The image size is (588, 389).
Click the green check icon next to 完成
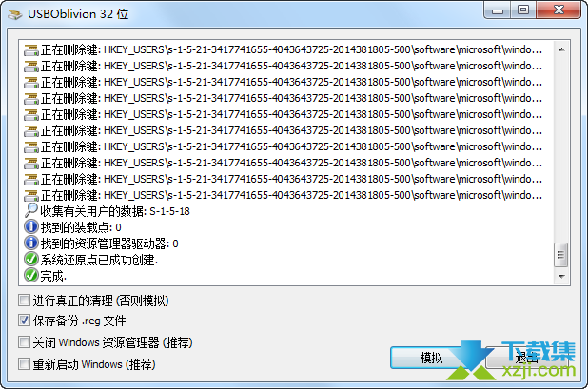[x=31, y=276]
